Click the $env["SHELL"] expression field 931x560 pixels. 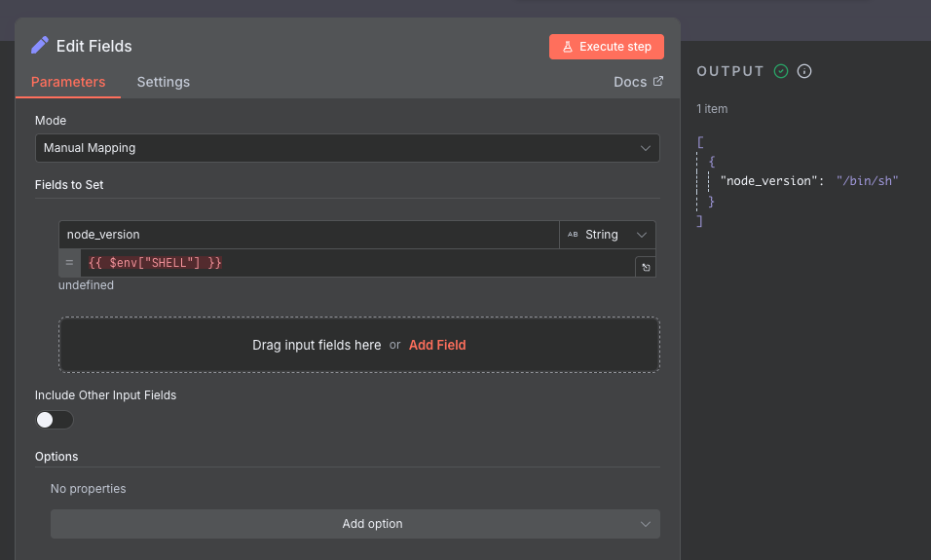tap(357, 263)
